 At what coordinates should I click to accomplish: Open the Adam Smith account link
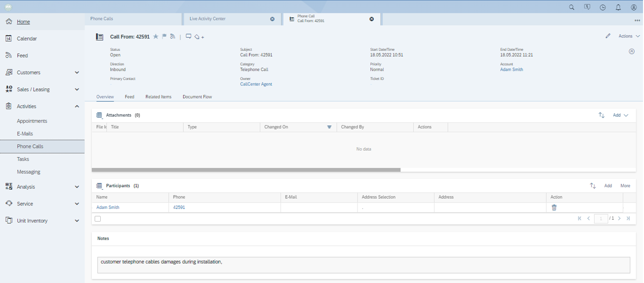tap(511, 70)
